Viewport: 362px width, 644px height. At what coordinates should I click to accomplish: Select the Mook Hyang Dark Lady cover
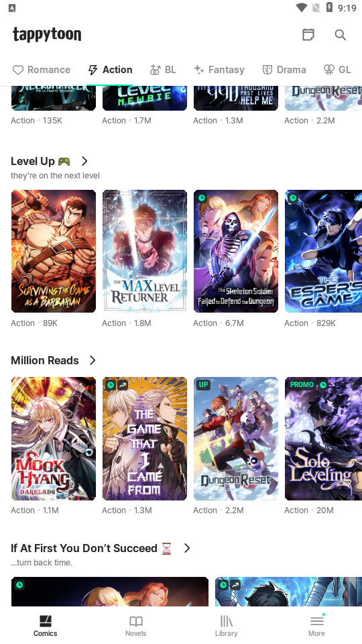coord(54,438)
